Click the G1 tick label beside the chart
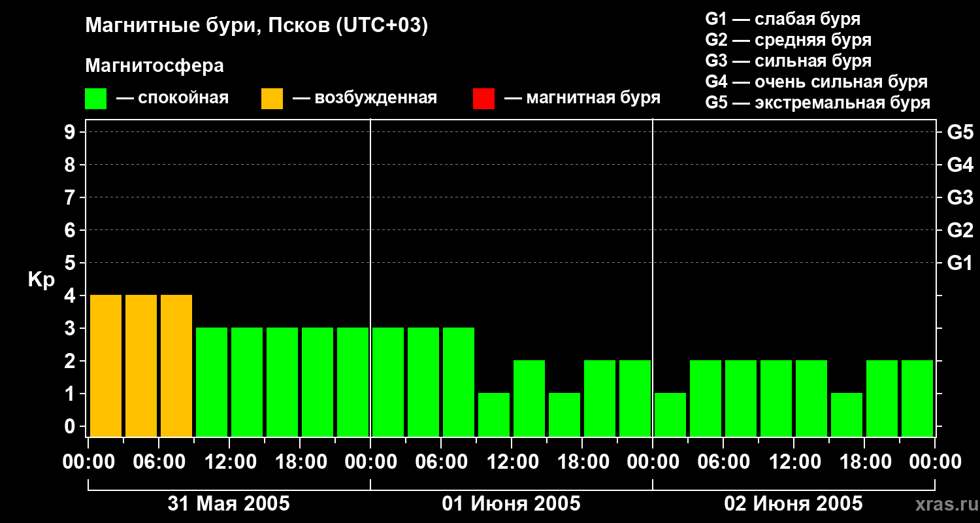Screen dimensions: 980x523 960,263
